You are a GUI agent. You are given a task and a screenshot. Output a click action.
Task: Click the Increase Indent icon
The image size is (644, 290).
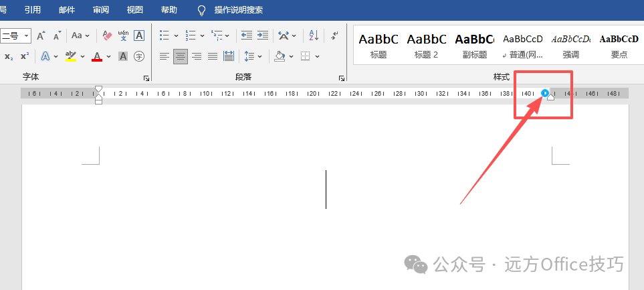point(263,35)
